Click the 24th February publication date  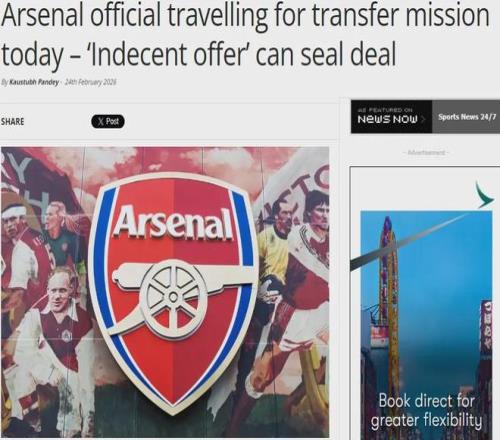click(x=90, y=82)
